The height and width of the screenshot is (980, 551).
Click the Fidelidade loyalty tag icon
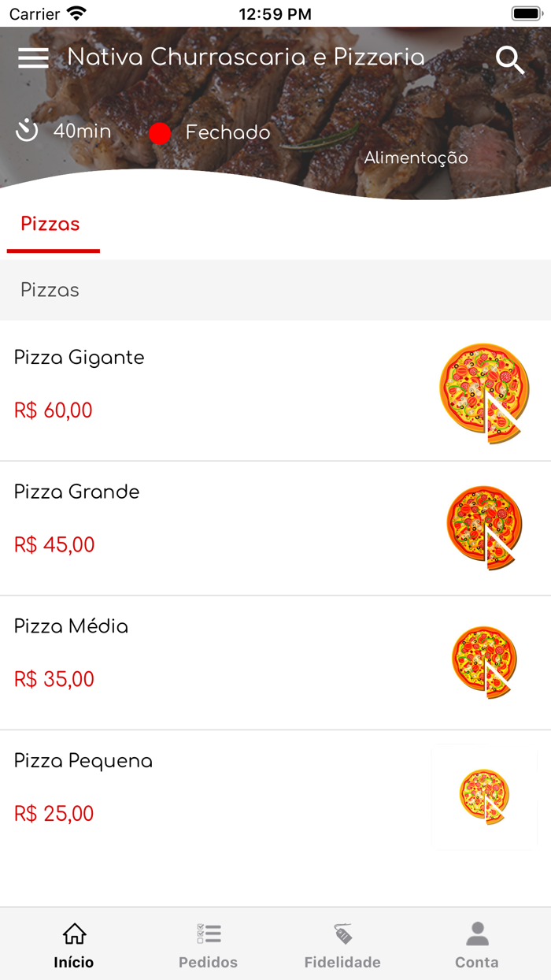[x=342, y=933]
